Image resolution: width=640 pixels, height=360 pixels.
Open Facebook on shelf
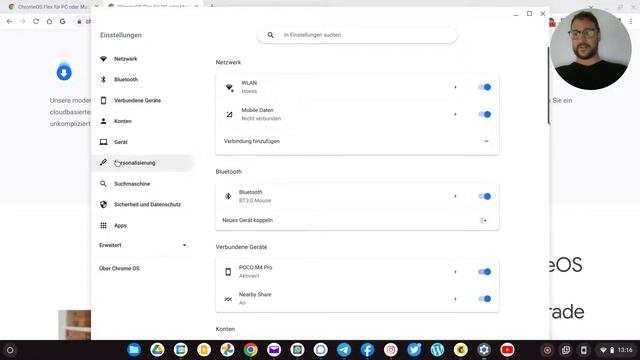point(367,350)
